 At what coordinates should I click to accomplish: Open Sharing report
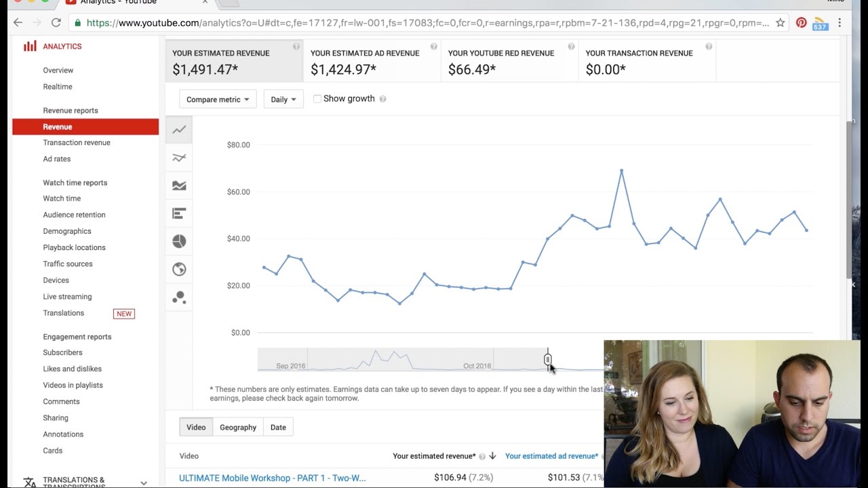(x=56, y=418)
